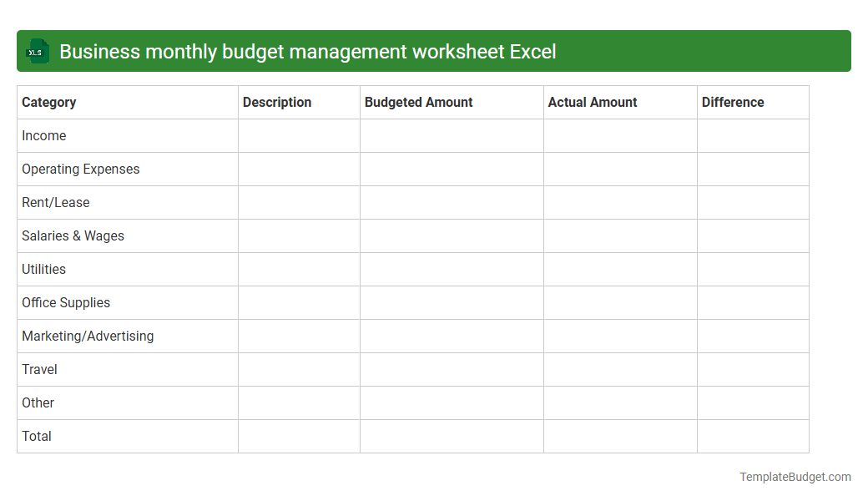
Task: Click the Actual Amount column header
Action: coord(593,102)
